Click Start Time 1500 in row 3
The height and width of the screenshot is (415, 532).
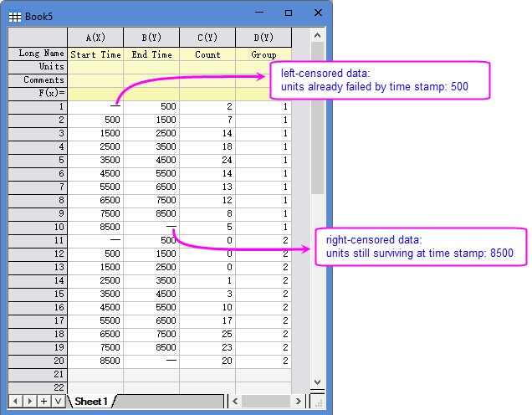95,133
